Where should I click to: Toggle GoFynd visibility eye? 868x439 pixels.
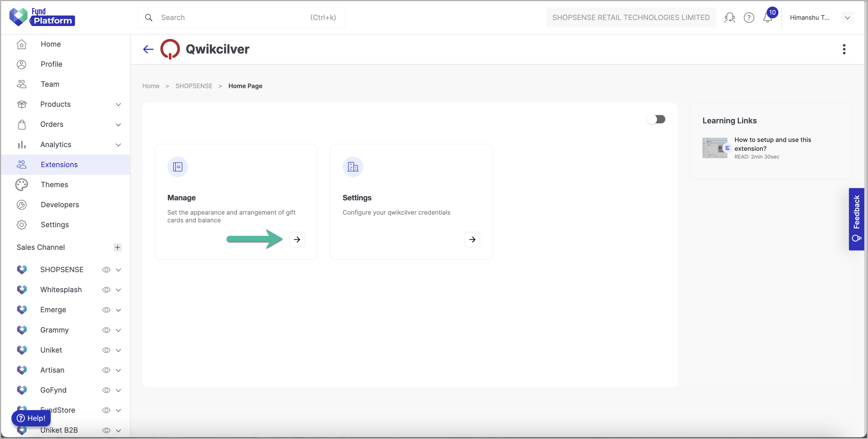pyautogui.click(x=106, y=390)
